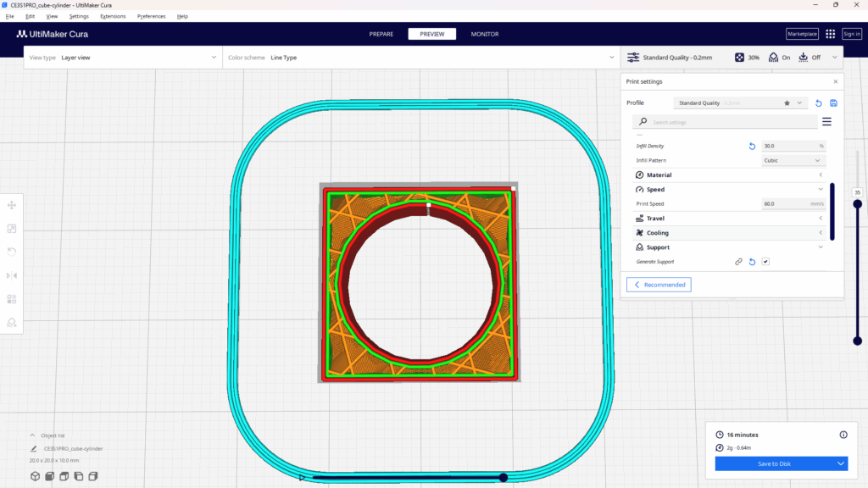The image size is (868, 488).
Task: Save the profile with the disk icon
Action: (x=833, y=103)
